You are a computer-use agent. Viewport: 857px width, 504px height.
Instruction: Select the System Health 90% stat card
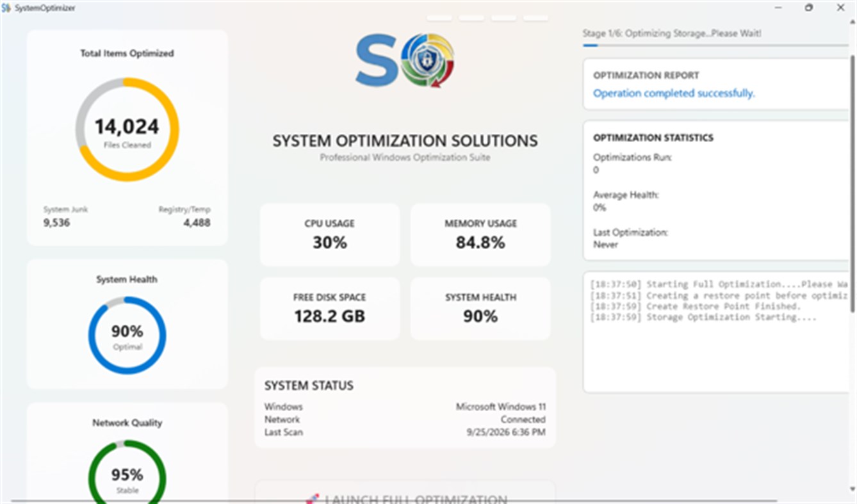coord(480,308)
